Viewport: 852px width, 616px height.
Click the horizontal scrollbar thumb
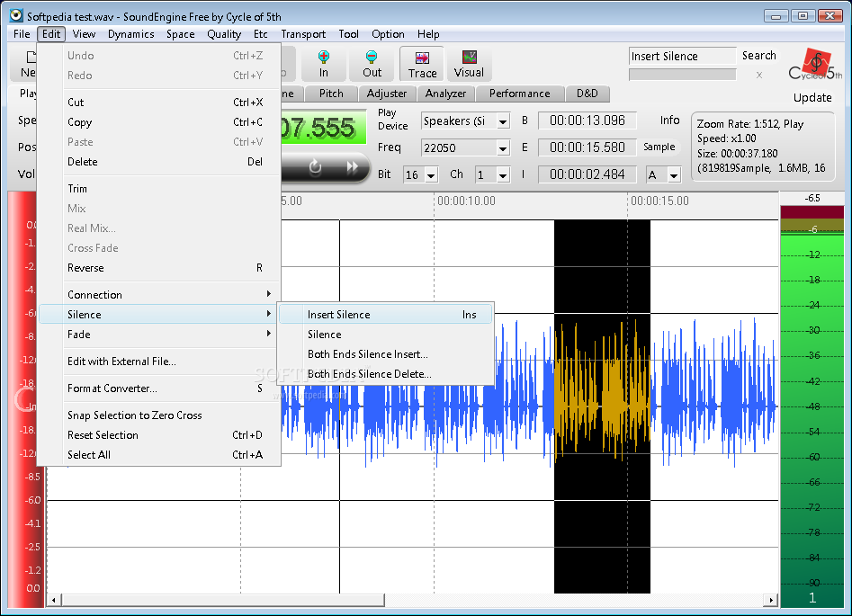(223, 600)
